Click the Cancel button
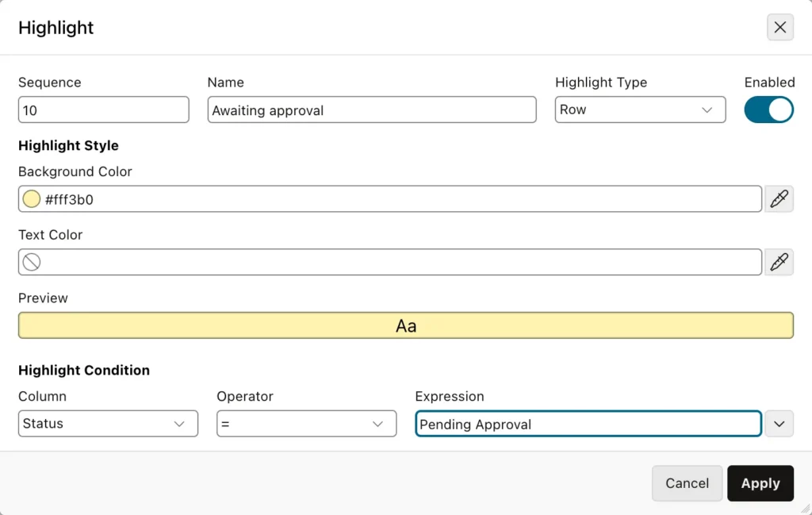The image size is (812, 515). pos(687,483)
